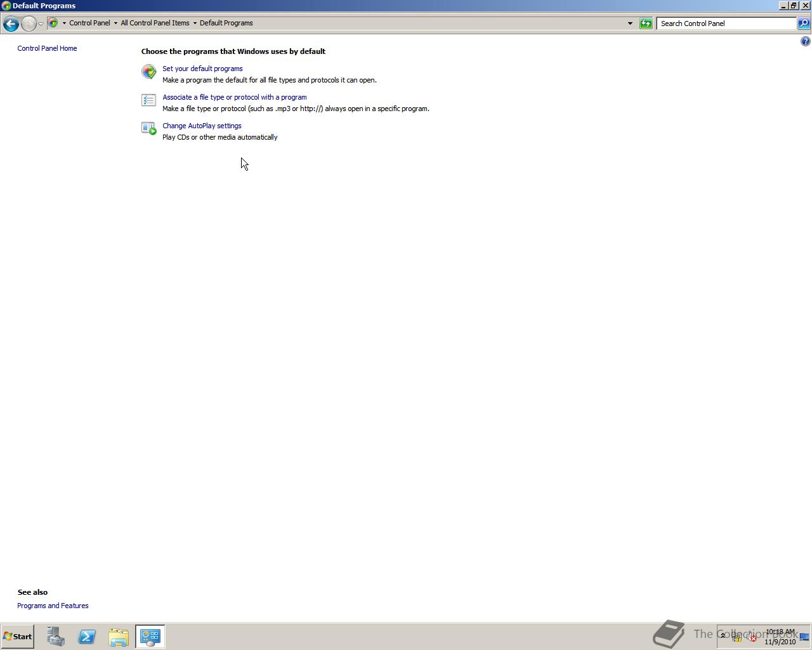The width and height of the screenshot is (812, 650).
Task: Click the AutoPlay settings icon
Action: 148,129
